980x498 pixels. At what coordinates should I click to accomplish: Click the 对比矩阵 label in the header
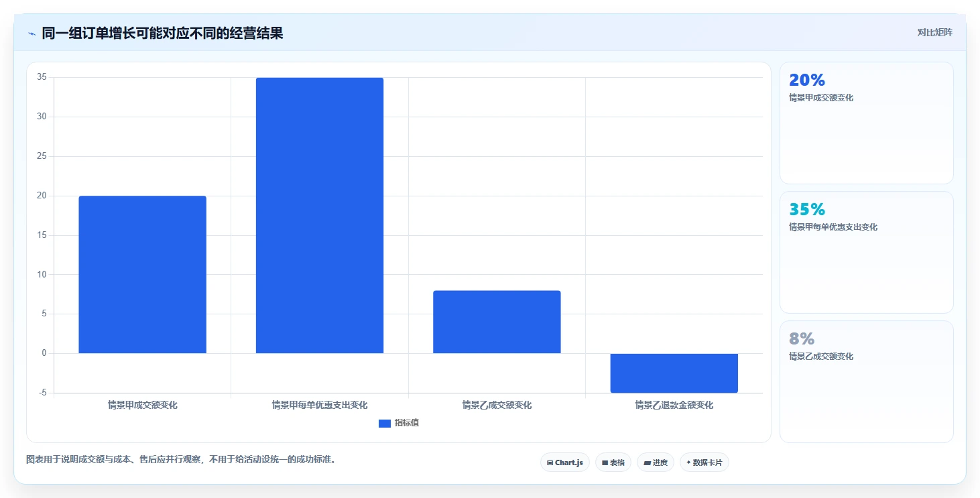pyautogui.click(x=934, y=32)
